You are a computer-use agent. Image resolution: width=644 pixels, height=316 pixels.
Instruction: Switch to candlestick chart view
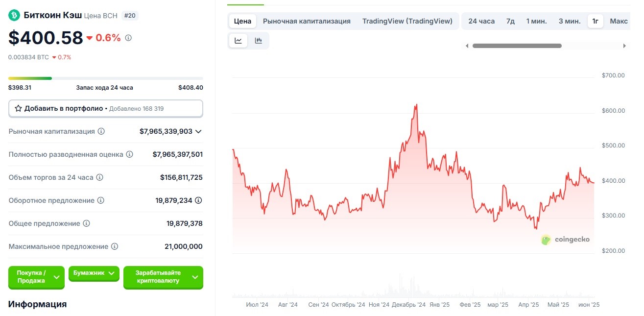coord(259,41)
